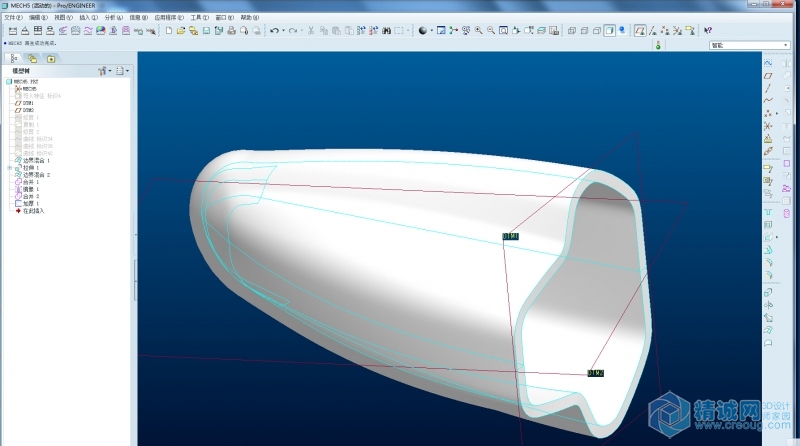800x446 pixels.
Task: Click the New file icon
Action: [168, 31]
